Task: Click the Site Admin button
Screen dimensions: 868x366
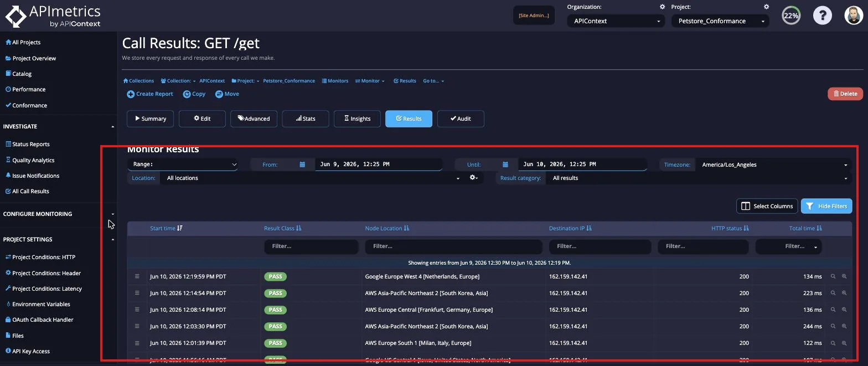Action: (x=534, y=16)
